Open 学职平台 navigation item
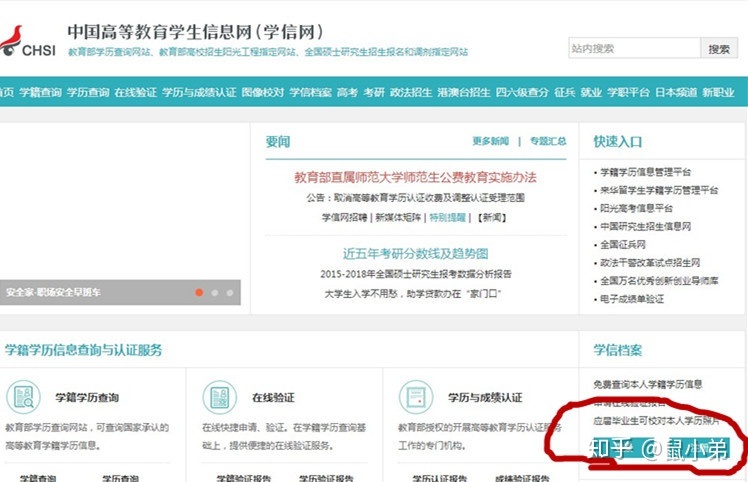 (x=628, y=92)
